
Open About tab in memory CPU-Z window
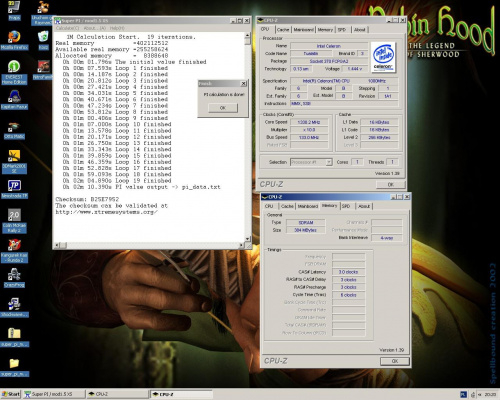[364, 206]
